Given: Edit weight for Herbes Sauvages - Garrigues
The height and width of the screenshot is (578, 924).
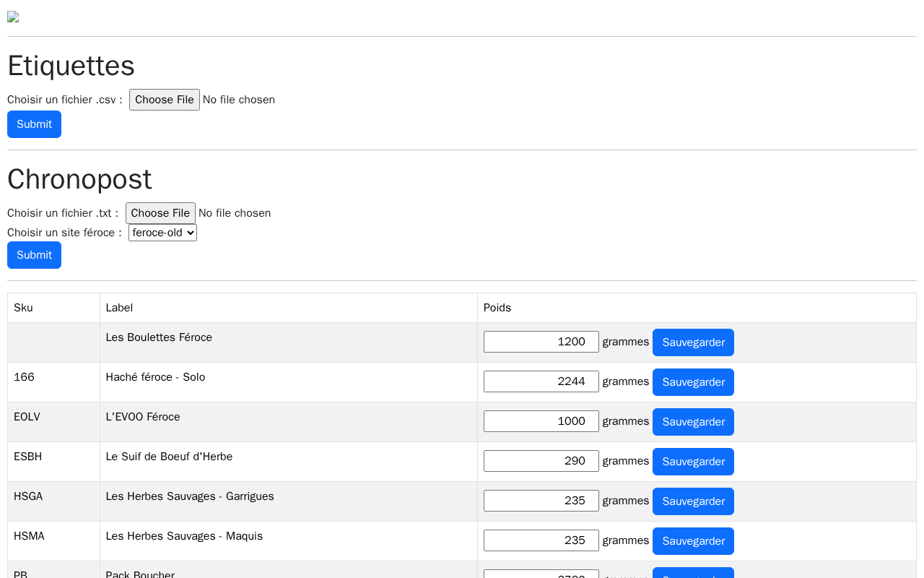Looking at the screenshot, I should click(541, 501).
